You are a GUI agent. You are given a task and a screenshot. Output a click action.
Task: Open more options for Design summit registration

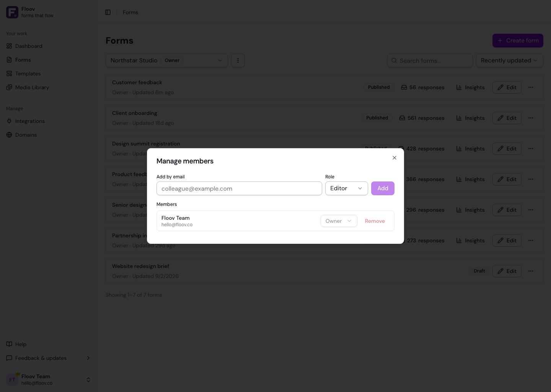[531, 149]
